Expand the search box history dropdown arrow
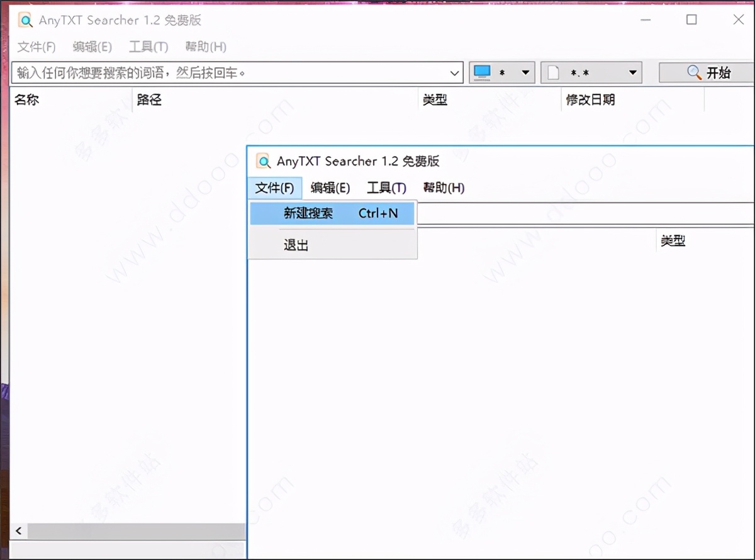Viewport: 755px width, 560px height. click(x=455, y=73)
